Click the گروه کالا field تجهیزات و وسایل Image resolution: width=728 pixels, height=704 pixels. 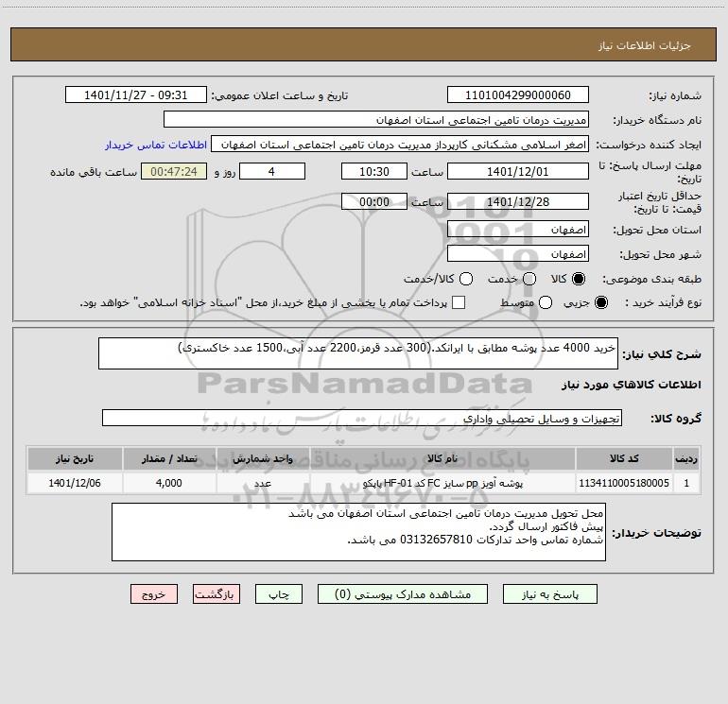click(362, 418)
